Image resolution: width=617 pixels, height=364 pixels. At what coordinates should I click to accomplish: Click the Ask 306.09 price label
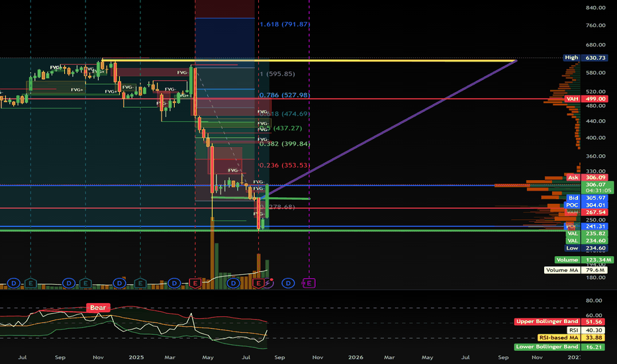click(x=587, y=177)
